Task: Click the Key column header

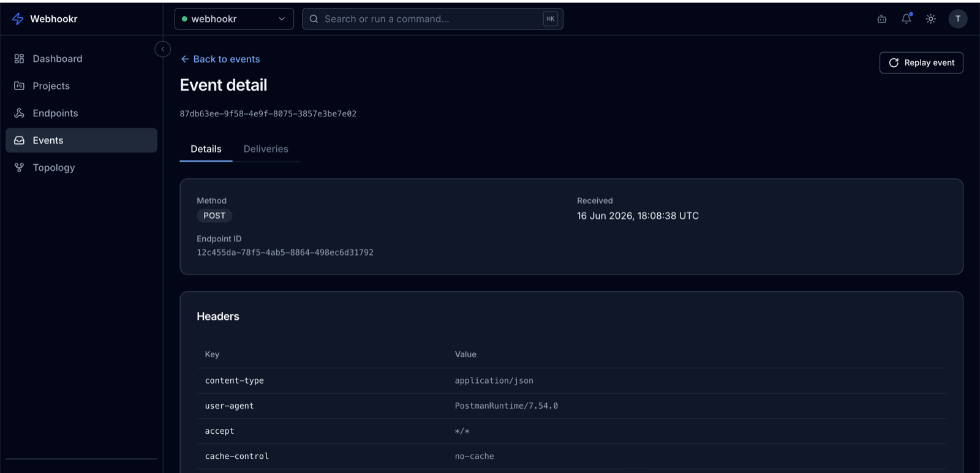Action: coord(212,354)
